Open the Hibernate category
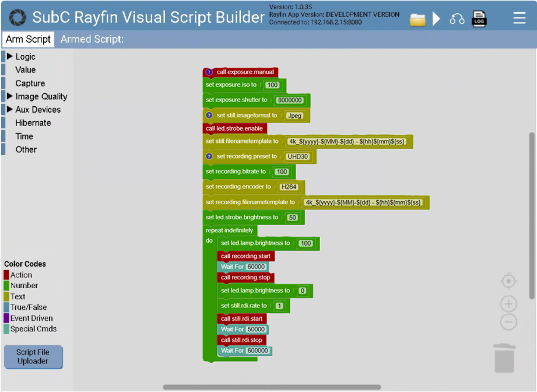537x392 pixels. click(33, 123)
